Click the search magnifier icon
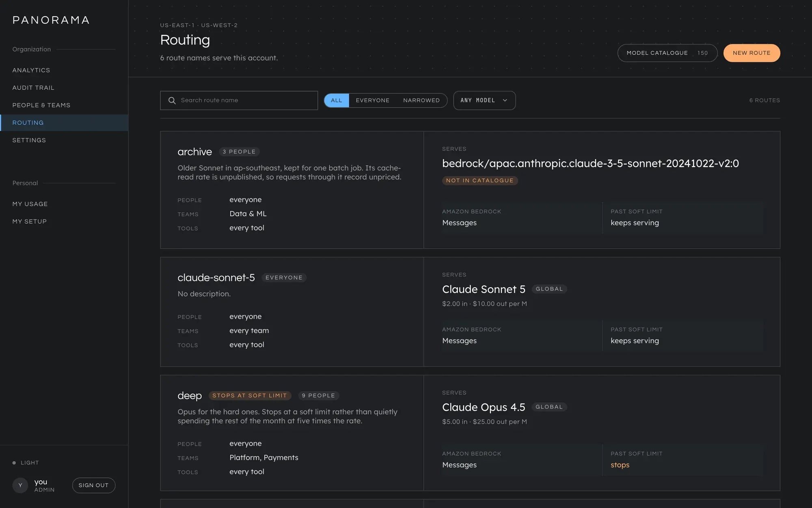Image resolution: width=812 pixels, height=508 pixels. point(172,100)
